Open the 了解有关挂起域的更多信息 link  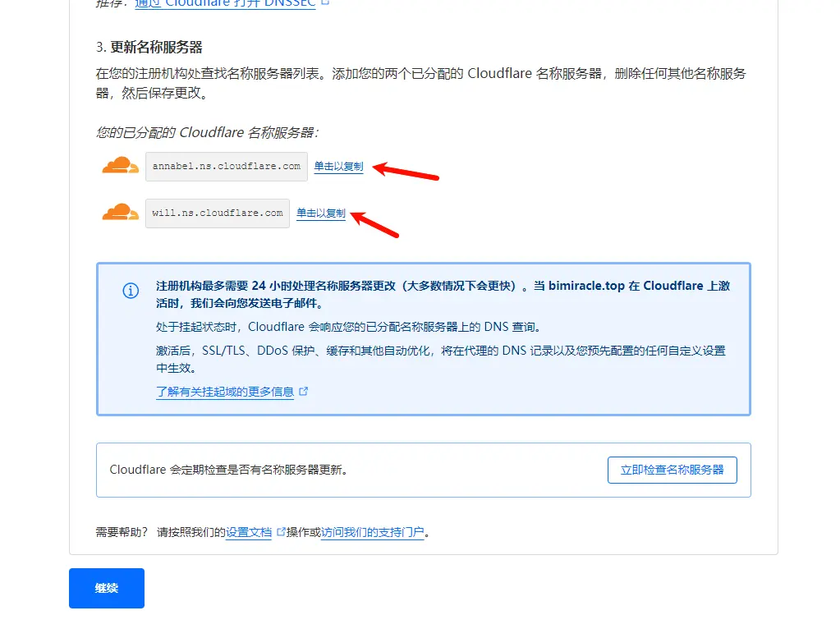tap(225, 392)
